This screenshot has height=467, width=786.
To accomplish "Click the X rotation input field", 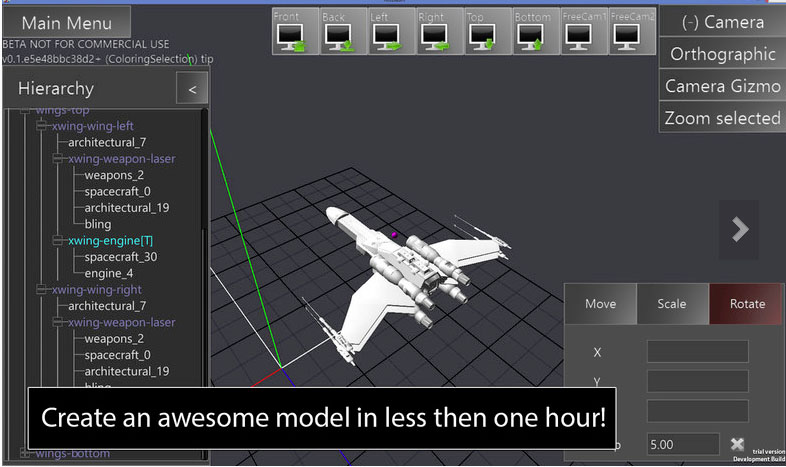I will click(697, 352).
